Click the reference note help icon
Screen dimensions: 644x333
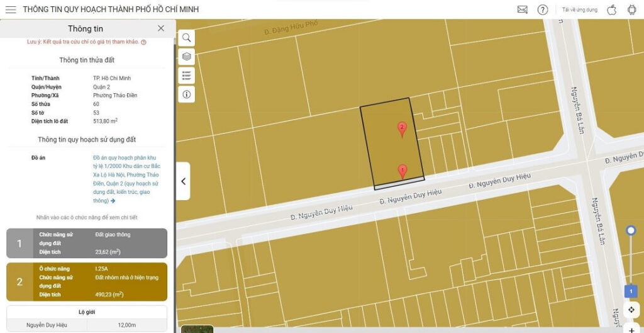click(x=143, y=42)
